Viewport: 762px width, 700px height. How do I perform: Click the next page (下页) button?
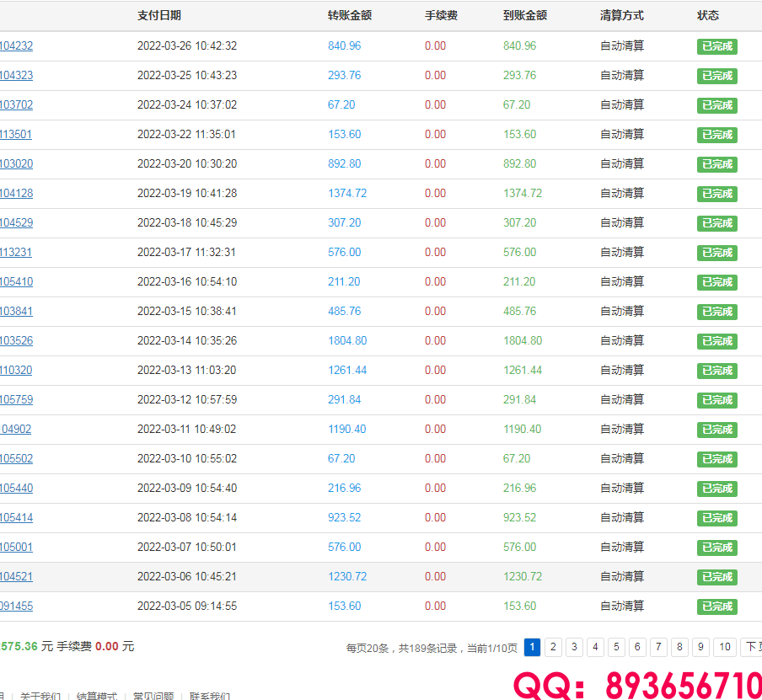point(751,647)
